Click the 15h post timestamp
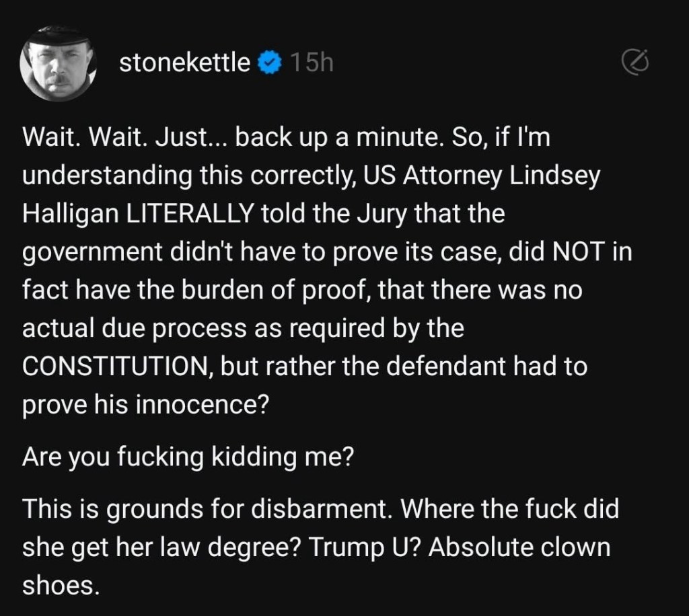The image size is (689, 616). click(312, 63)
